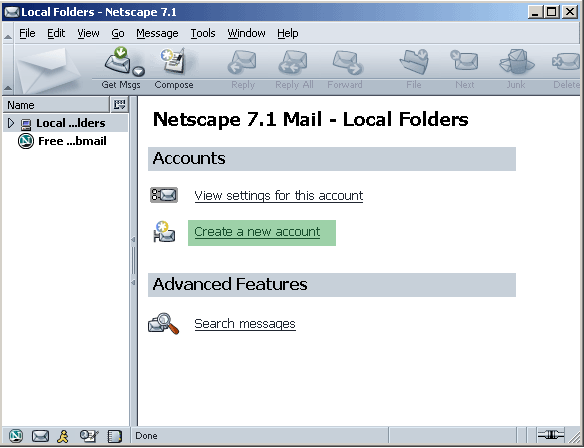Screen dimensions: 584x448
Task: Open the Edit menu
Action: click(56, 33)
